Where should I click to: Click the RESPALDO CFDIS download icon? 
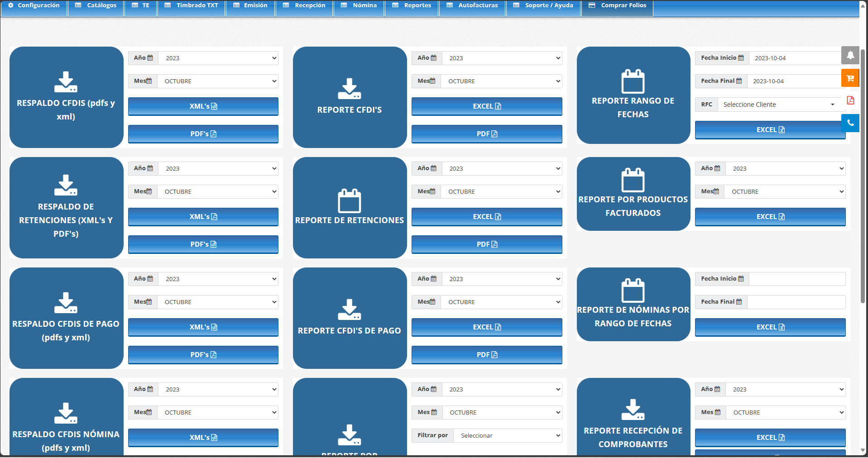[x=66, y=82]
